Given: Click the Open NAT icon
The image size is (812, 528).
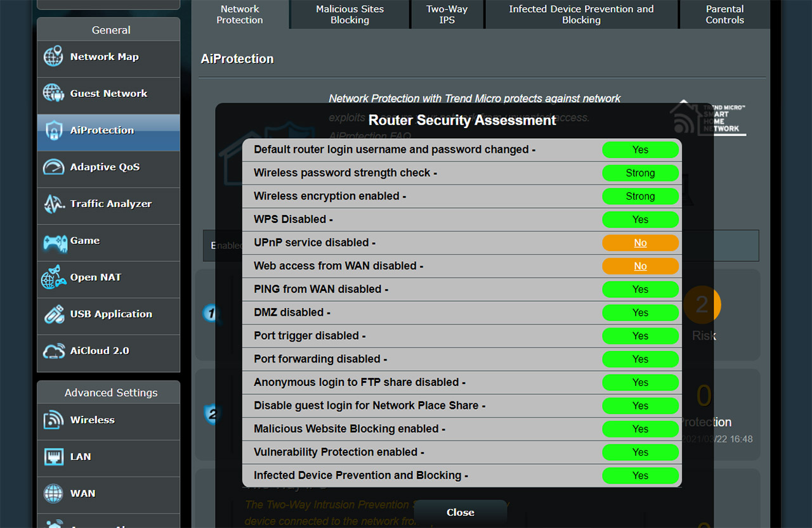Looking at the screenshot, I should pyautogui.click(x=54, y=277).
